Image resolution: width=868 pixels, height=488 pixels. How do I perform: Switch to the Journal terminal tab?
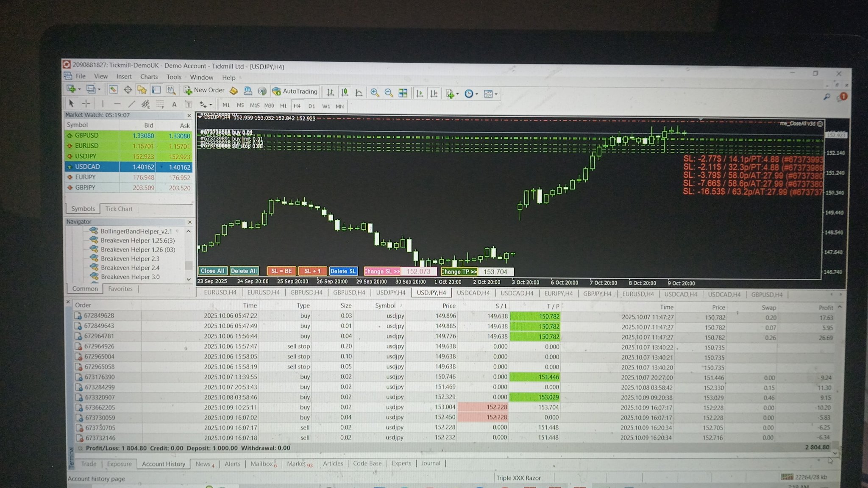431,463
